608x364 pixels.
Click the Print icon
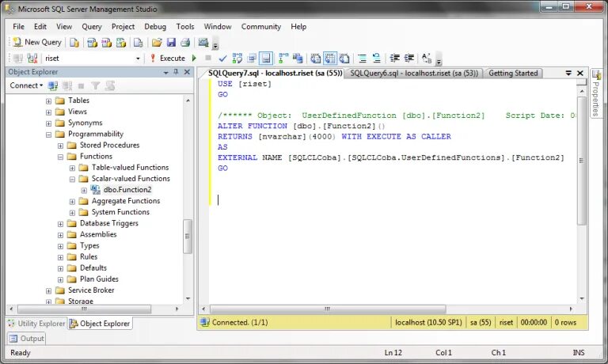(185, 42)
